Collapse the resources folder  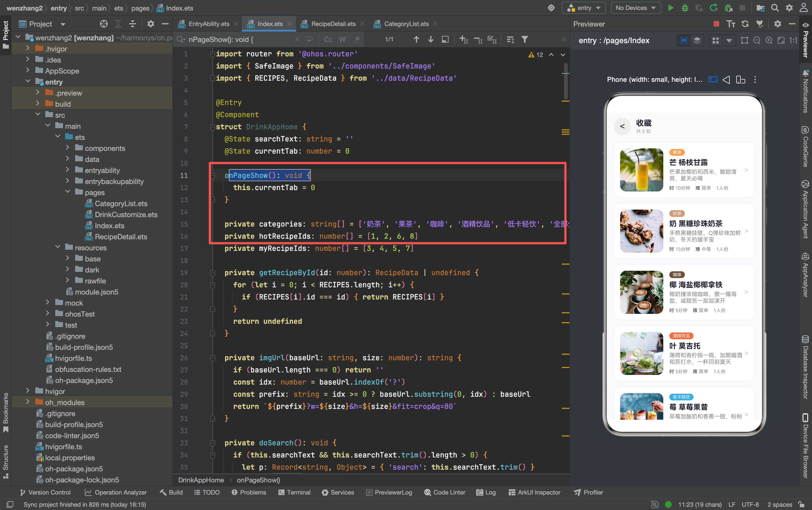(58, 247)
